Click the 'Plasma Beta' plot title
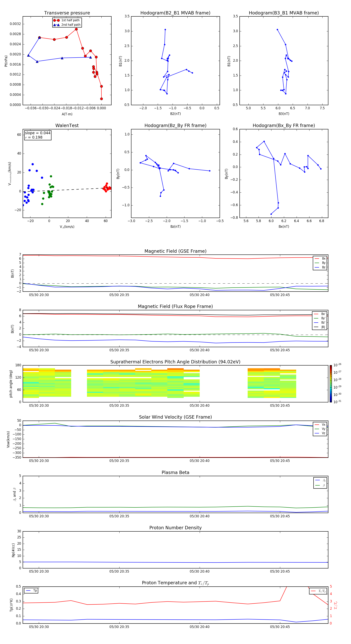The height and width of the screenshot is (644, 351). pos(175,472)
